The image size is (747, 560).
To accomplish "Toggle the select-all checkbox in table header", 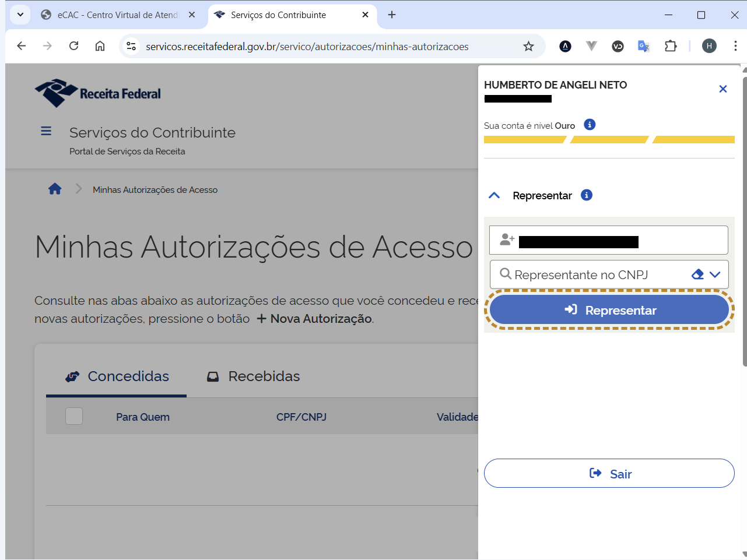I will pos(74,416).
